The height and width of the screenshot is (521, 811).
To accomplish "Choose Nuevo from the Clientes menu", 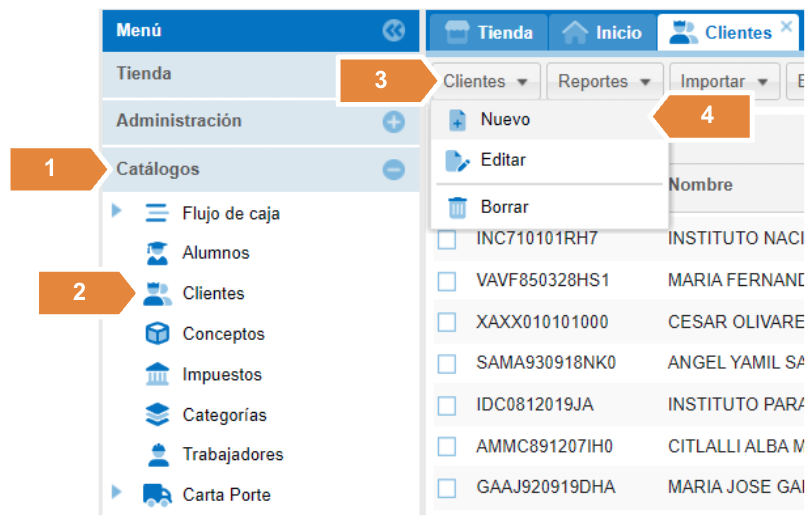I will coord(505,119).
